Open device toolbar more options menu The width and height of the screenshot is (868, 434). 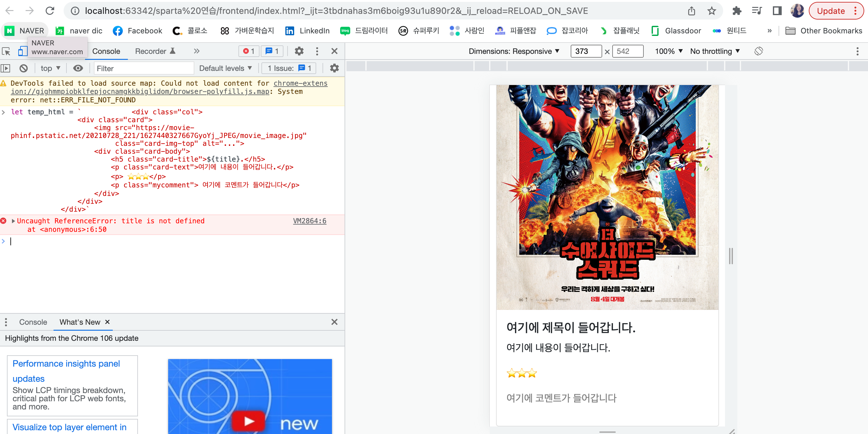tap(857, 51)
